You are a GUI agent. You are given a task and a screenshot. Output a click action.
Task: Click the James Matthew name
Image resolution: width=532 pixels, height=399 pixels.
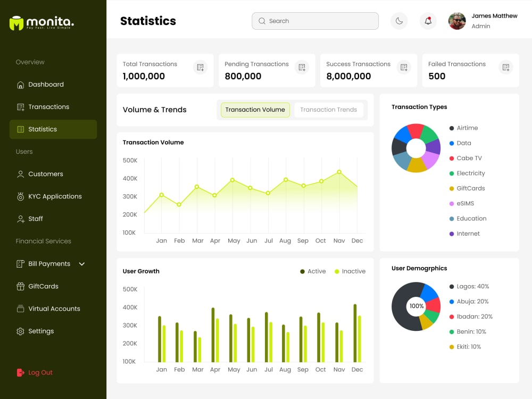pos(494,16)
